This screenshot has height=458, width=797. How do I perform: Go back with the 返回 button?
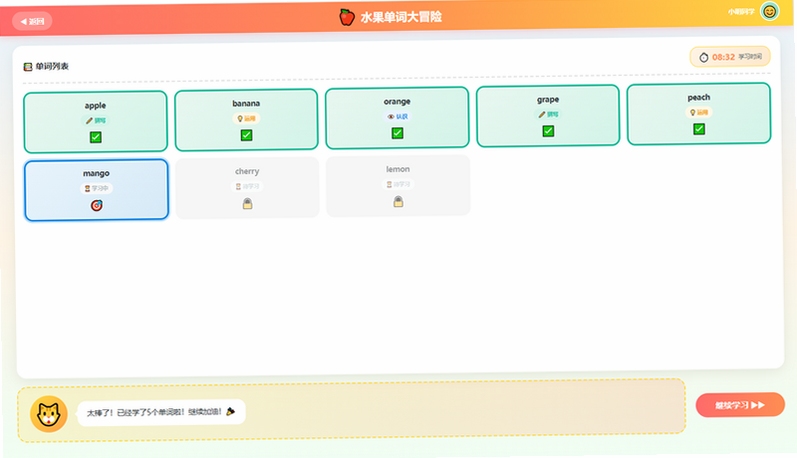click(x=32, y=21)
